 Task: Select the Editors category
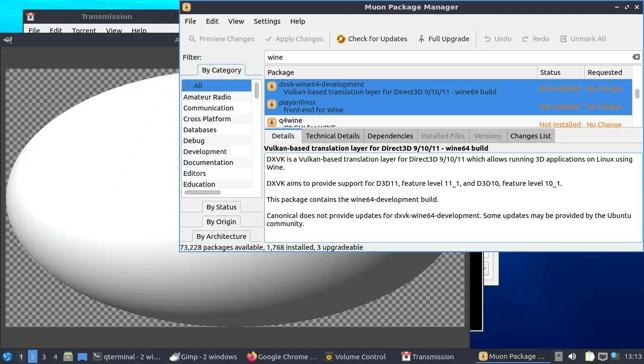216,173
